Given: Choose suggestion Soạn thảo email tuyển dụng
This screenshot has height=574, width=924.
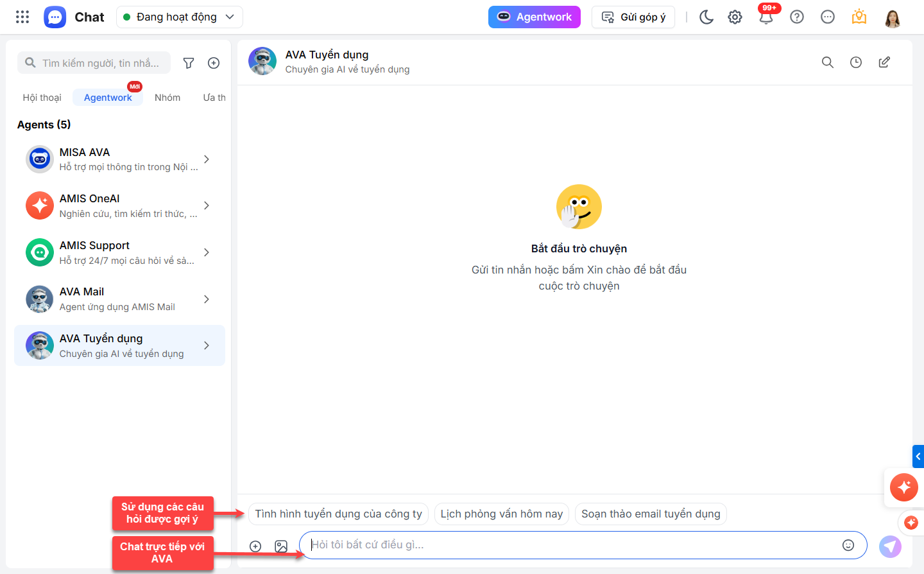Looking at the screenshot, I should click(x=651, y=514).
